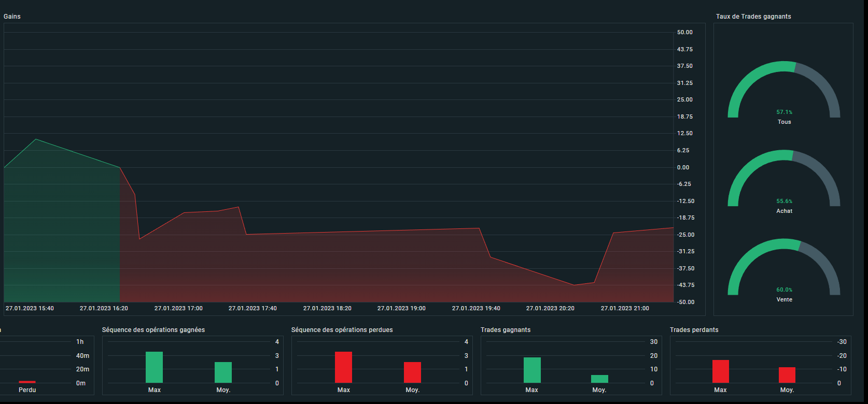This screenshot has width=868, height=404.
Task: Click the 27.01.2023 17:00 time axis label
Action: pyautogui.click(x=178, y=308)
